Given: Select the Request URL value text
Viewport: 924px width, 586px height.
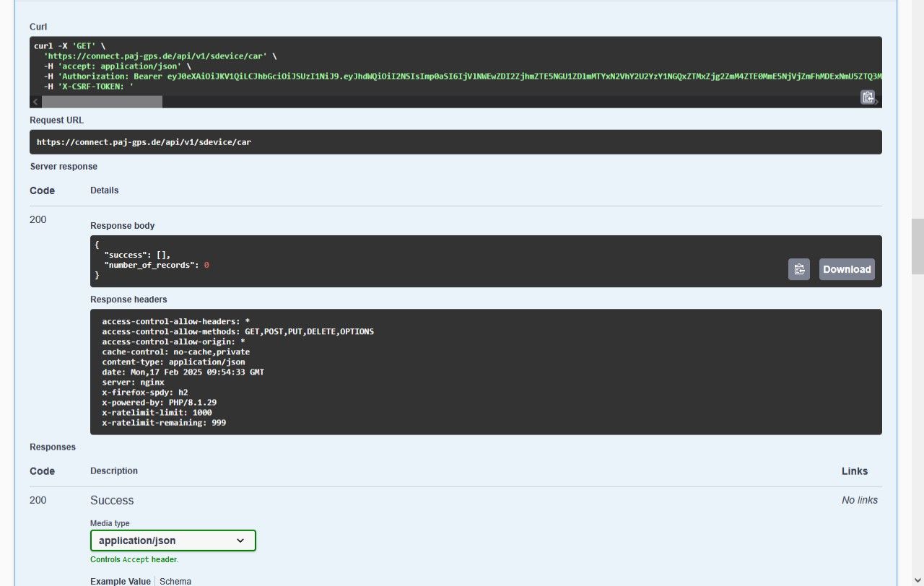Looking at the screenshot, I should [x=144, y=142].
